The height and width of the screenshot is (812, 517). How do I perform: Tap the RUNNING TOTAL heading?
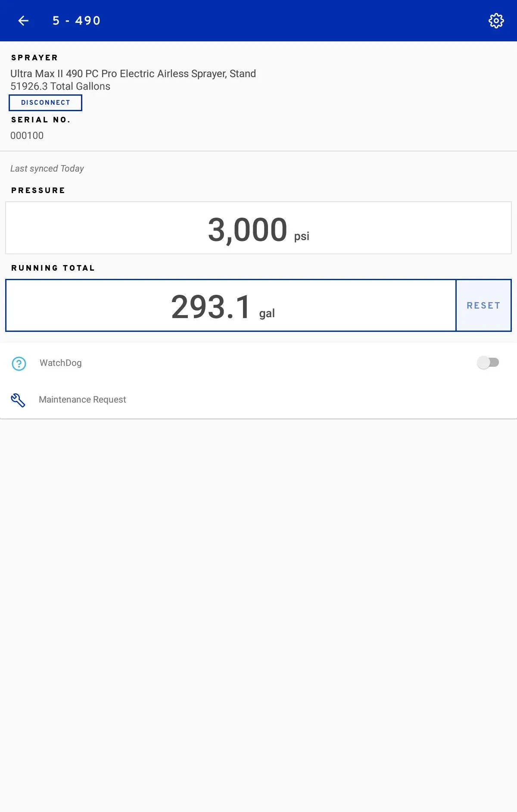(53, 268)
